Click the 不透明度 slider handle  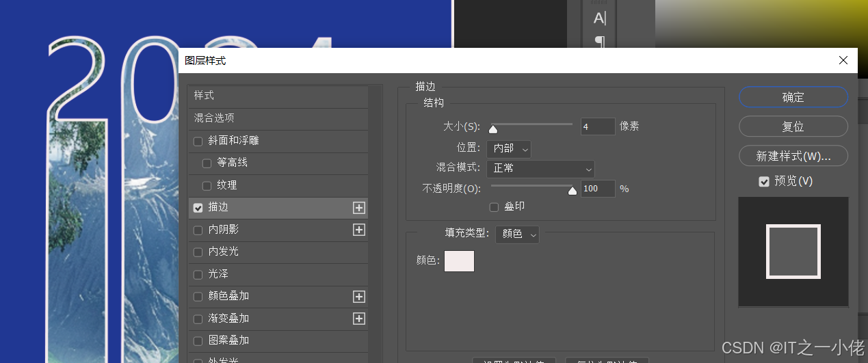573,191
